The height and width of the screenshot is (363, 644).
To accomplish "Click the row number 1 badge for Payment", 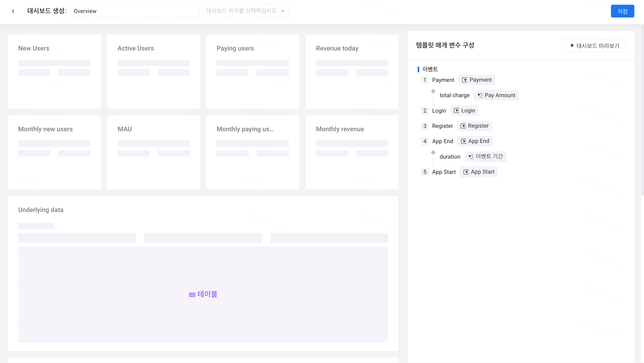I will (x=425, y=80).
